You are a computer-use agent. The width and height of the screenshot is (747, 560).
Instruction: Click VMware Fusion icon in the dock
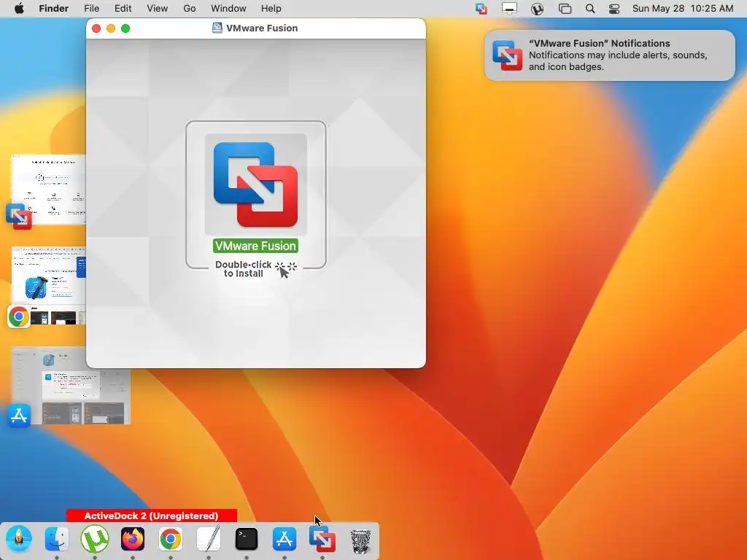pos(322,539)
